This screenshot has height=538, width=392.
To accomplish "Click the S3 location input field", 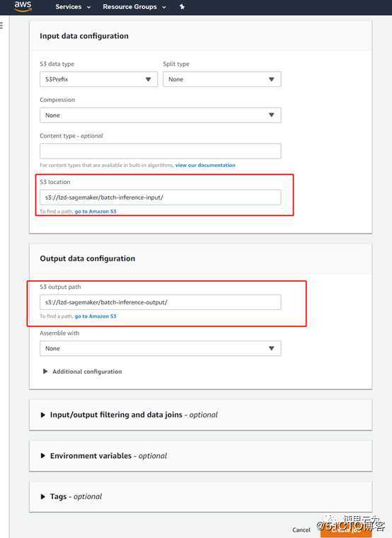I will [x=160, y=198].
